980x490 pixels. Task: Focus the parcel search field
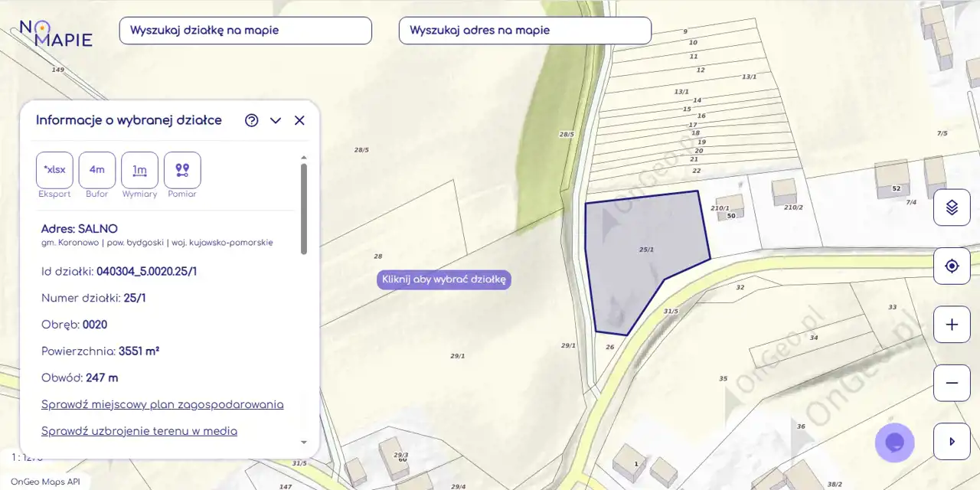[x=245, y=31]
